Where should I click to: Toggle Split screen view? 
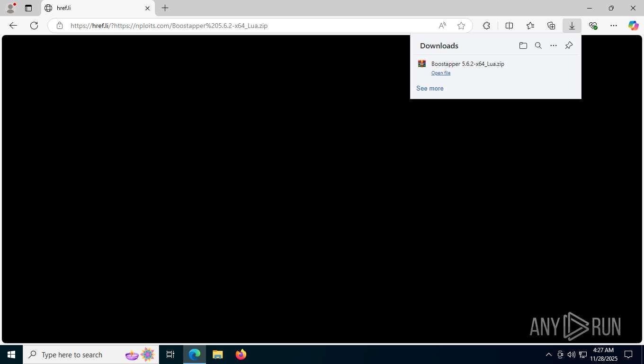click(509, 26)
